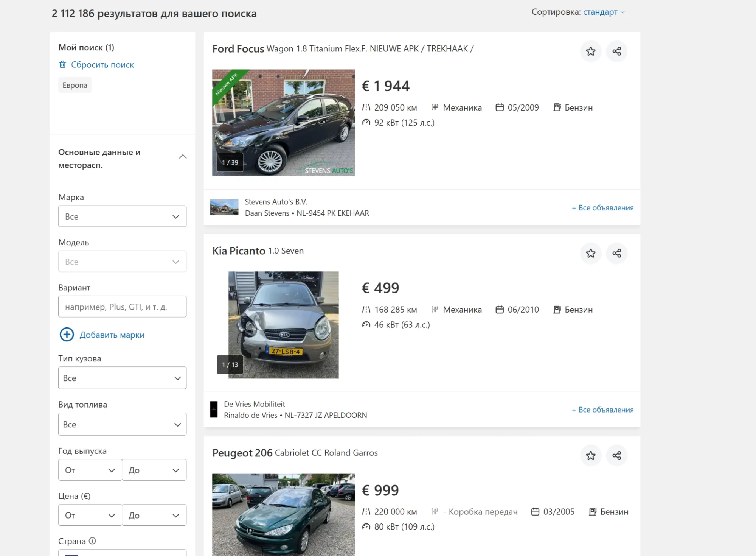The image size is (756, 556).
Task: Click the € 999 price
Action: [380, 491]
